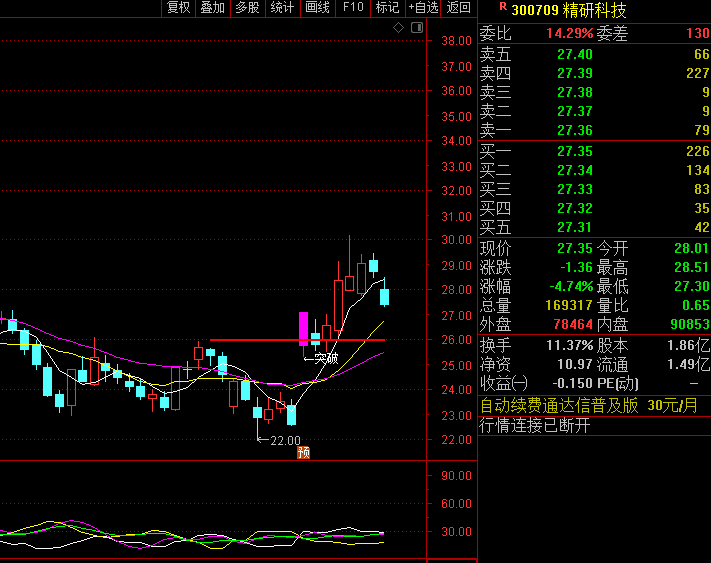The height and width of the screenshot is (563, 711).
Task: Click 委比 value 14.29%
Action: (570, 34)
